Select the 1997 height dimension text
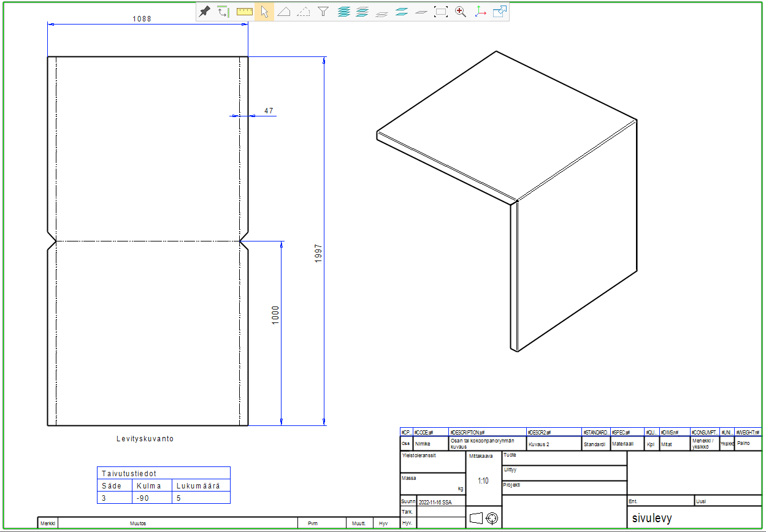Viewport: 766px width, 532px height. tap(318, 253)
